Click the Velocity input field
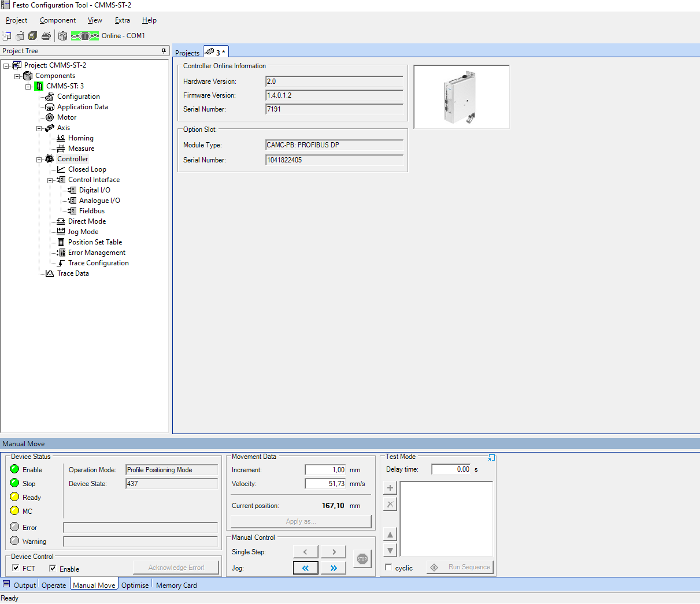The image size is (700, 604). (325, 484)
